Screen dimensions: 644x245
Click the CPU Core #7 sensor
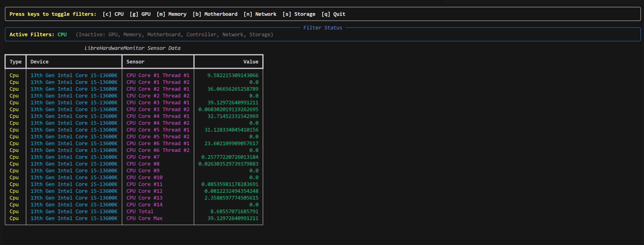tap(143, 157)
